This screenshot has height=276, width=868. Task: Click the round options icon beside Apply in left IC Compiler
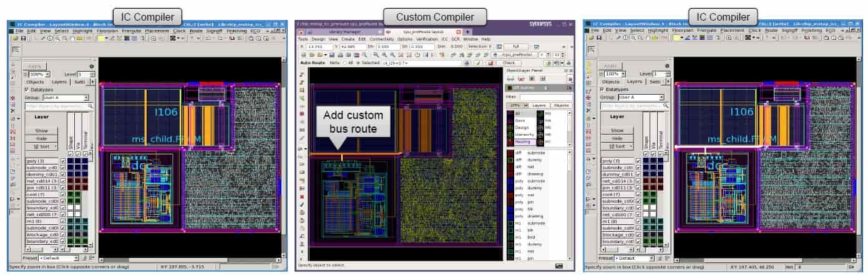pyautogui.click(x=92, y=67)
